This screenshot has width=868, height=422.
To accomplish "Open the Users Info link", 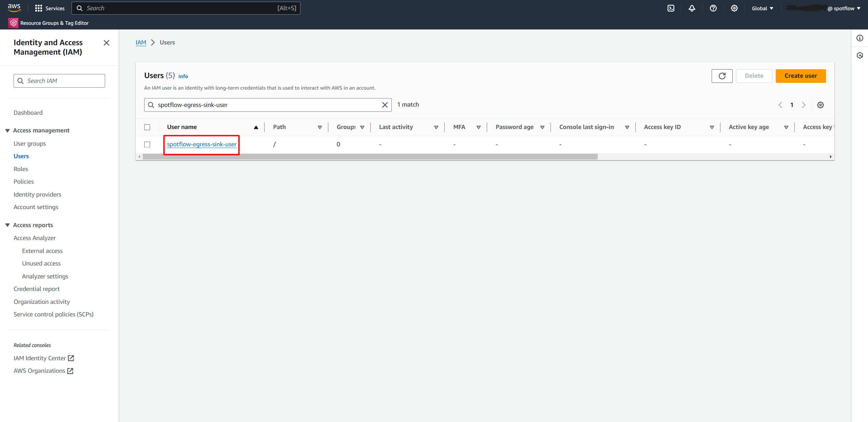I will tap(183, 76).
